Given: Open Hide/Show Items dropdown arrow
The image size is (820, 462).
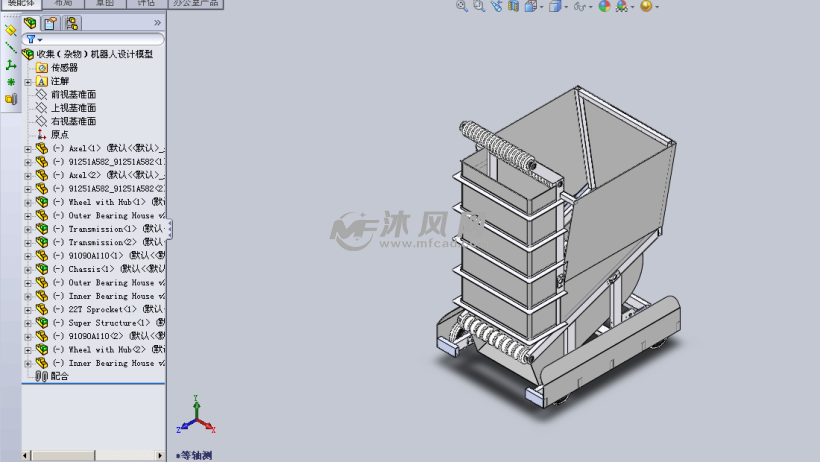Looking at the screenshot, I should pyautogui.click(x=590, y=7).
